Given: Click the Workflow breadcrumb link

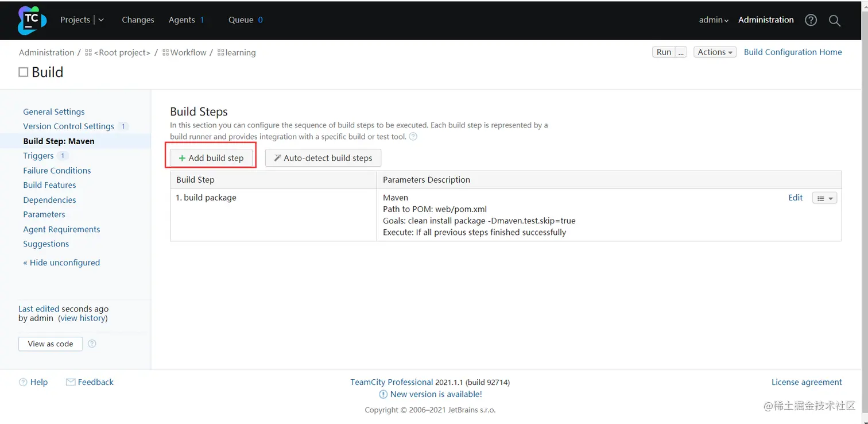Looking at the screenshot, I should click(188, 52).
